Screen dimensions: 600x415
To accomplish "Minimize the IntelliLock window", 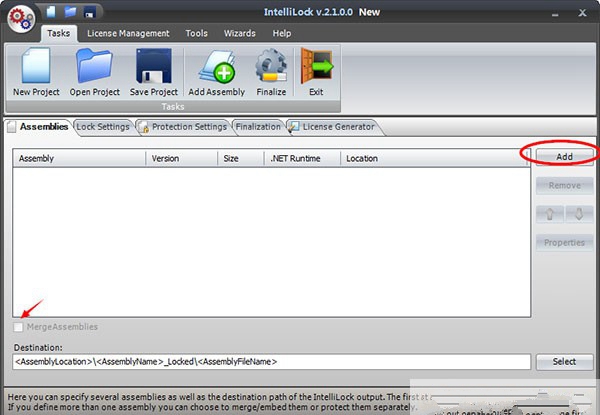I will 555,13.
